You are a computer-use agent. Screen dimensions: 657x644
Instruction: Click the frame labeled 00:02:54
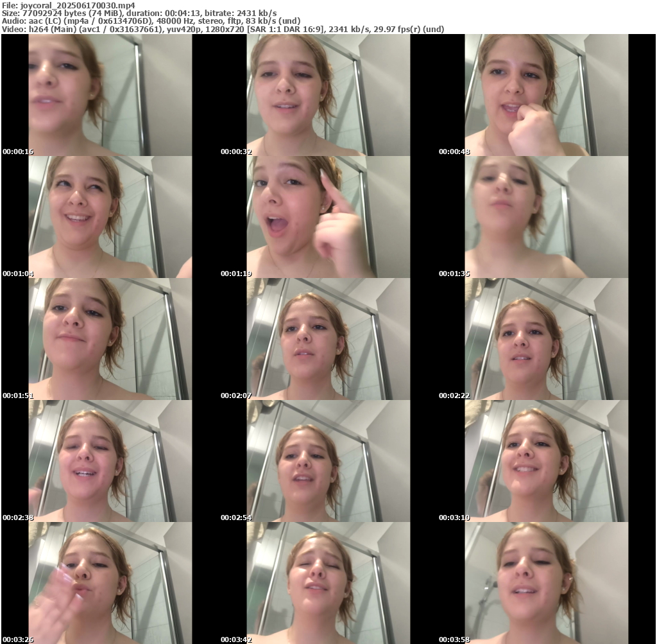328,461
